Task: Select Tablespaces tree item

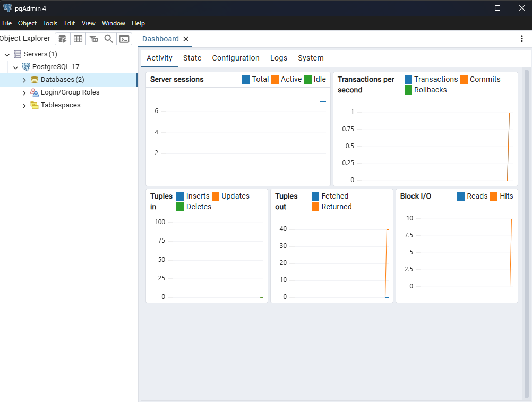Action: pos(61,105)
